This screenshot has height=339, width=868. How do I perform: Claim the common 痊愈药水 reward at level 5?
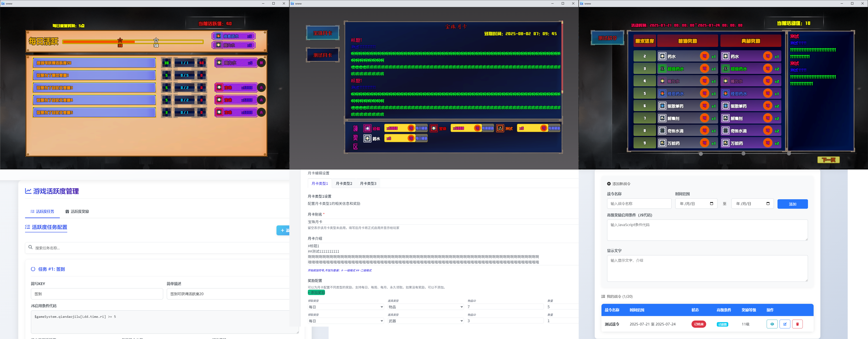pos(704,94)
